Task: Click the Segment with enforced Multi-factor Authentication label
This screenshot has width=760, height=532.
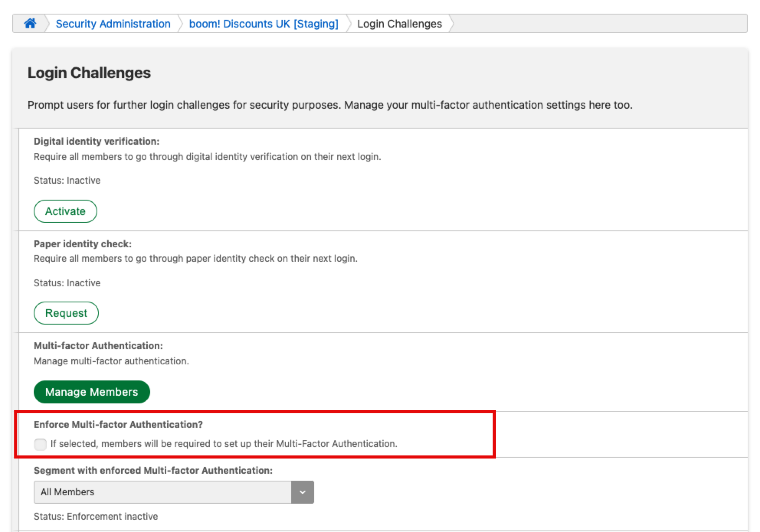Action: click(x=153, y=470)
